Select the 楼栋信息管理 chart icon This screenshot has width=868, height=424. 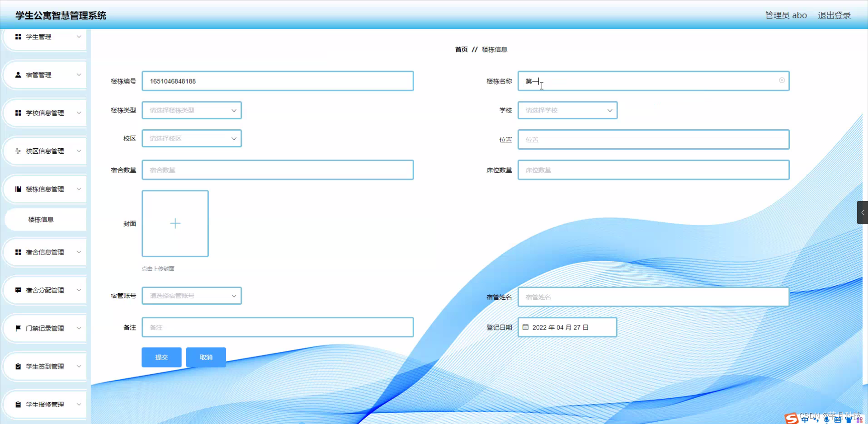coord(18,189)
